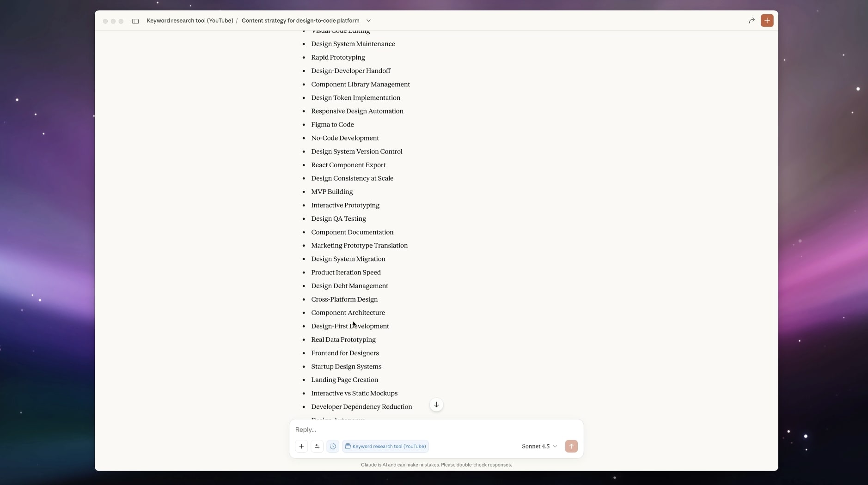Select the Design-Developer Handoff list entry
The width and height of the screenshot is (868, 485).
point(350,71)
